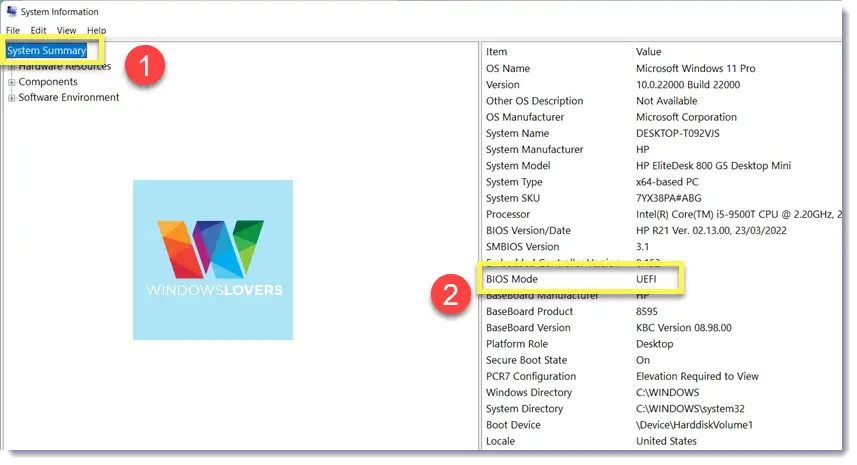Click the \Device\HarddiskVolume1 value
The height and width of the screenshot is (465, 857).
point(694,425)
